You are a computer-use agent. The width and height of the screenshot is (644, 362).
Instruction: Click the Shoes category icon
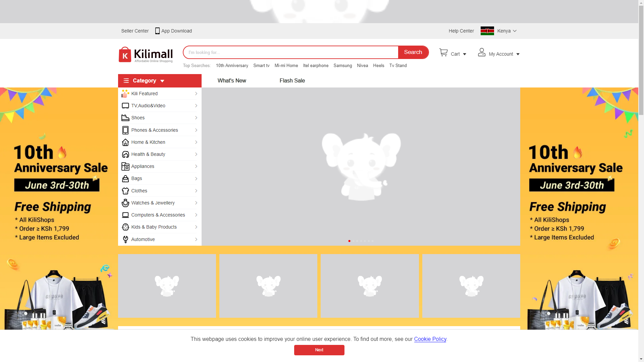tap(125, 118)
